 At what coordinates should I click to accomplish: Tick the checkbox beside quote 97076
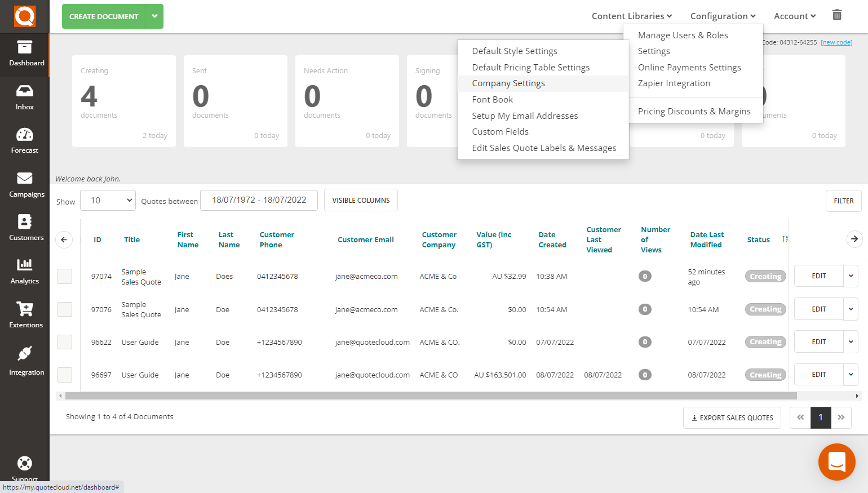click(65, 309)
